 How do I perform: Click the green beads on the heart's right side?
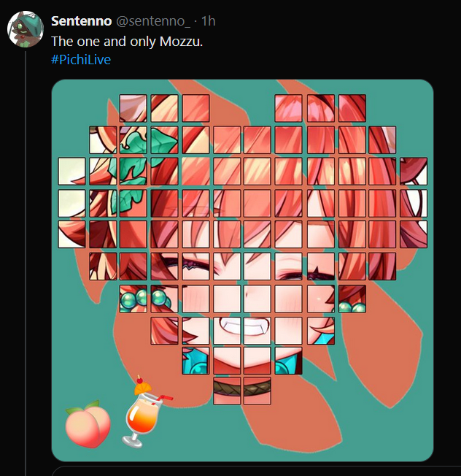point(352,307)
